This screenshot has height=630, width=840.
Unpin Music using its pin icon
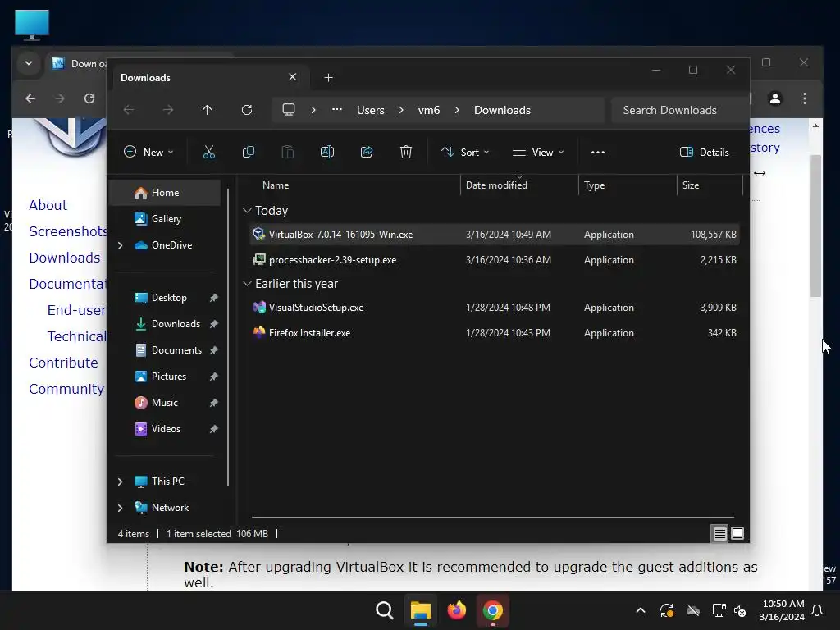pyautogui.click(x=214, y=403)
